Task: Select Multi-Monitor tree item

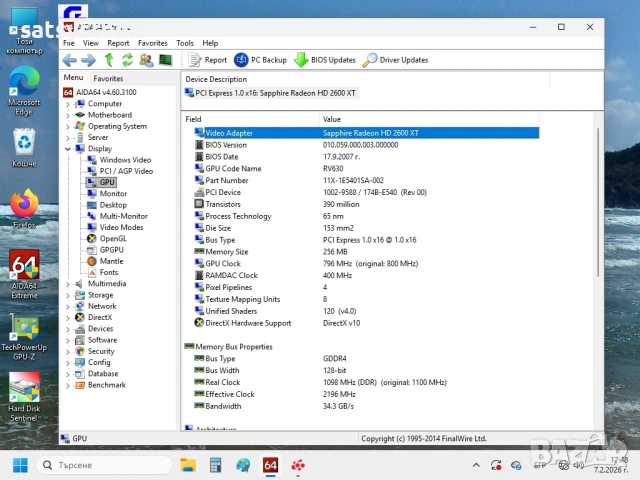Action: [124, 216]
